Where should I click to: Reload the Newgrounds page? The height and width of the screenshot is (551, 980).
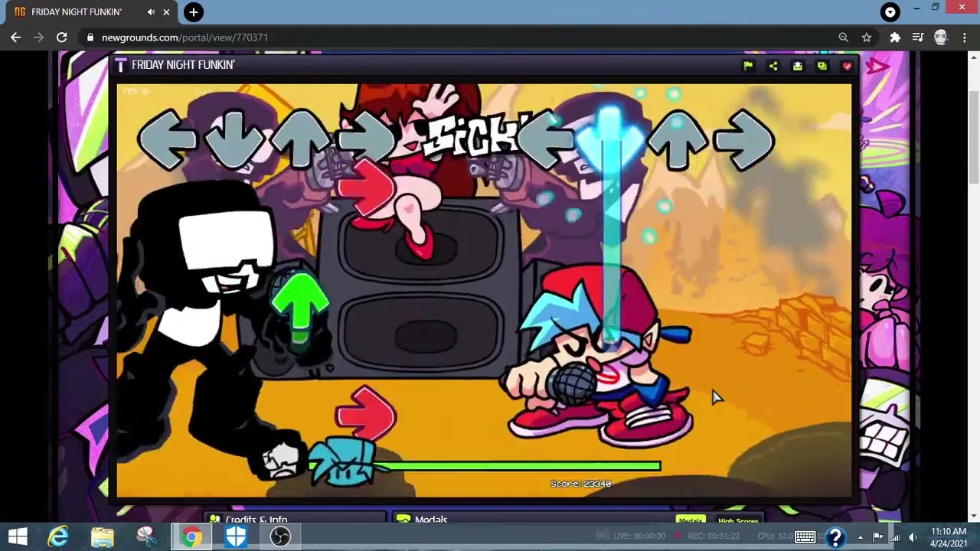(62, 37)
